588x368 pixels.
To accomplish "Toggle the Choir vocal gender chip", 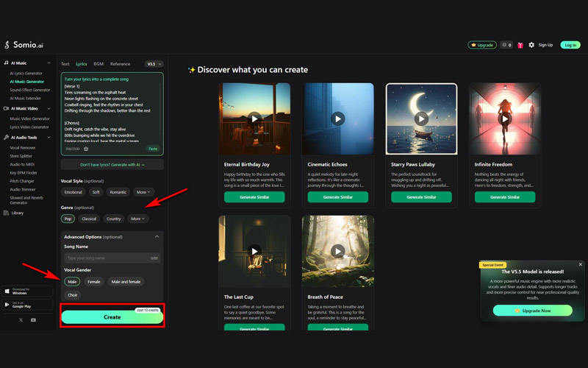I will 72,295.
